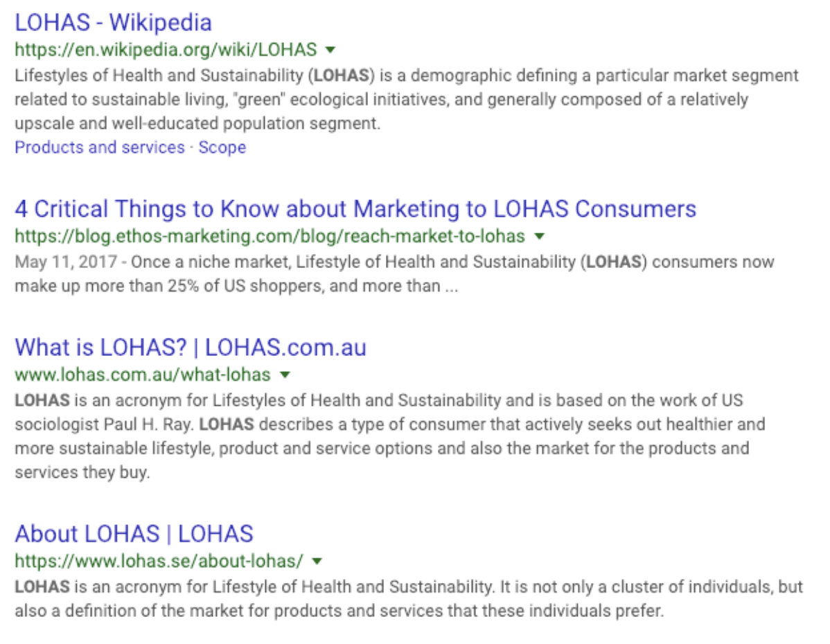Open the Products and services sitelink

100,147
